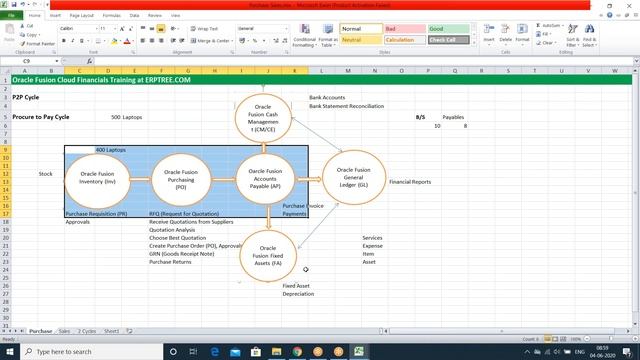Switch to the Page Layout tab
Image resolution: width=640 pixels, height=360 pixels.
82,16
